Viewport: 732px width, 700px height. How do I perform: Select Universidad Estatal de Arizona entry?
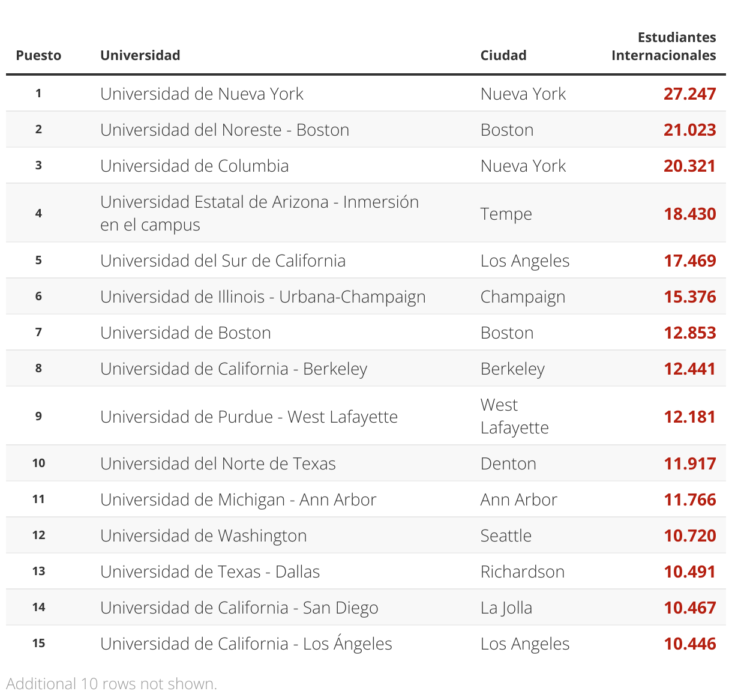tap(259, 213)
